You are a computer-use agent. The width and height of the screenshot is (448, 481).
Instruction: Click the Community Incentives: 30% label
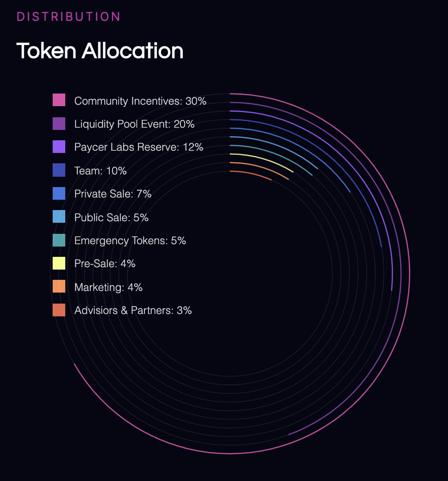pos(140,101)
